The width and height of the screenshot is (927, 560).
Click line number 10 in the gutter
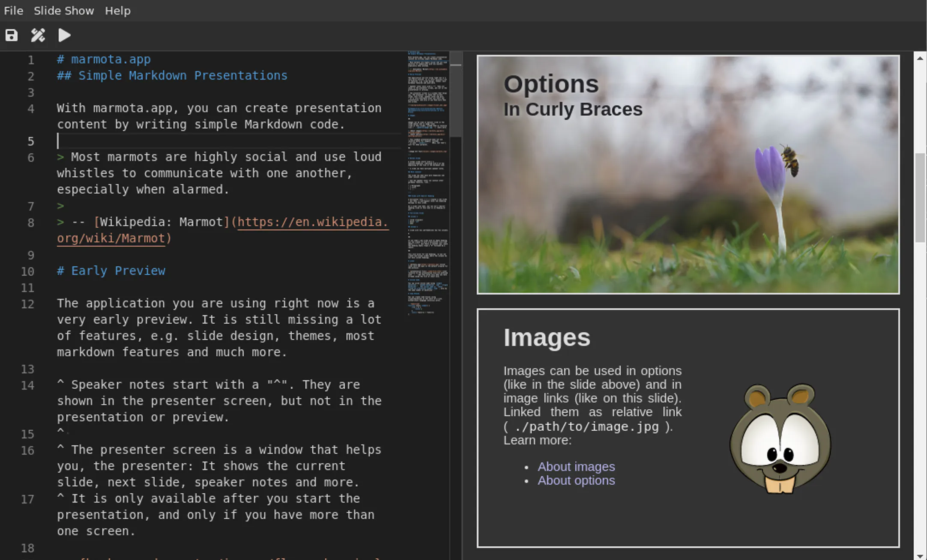[27, 271]
